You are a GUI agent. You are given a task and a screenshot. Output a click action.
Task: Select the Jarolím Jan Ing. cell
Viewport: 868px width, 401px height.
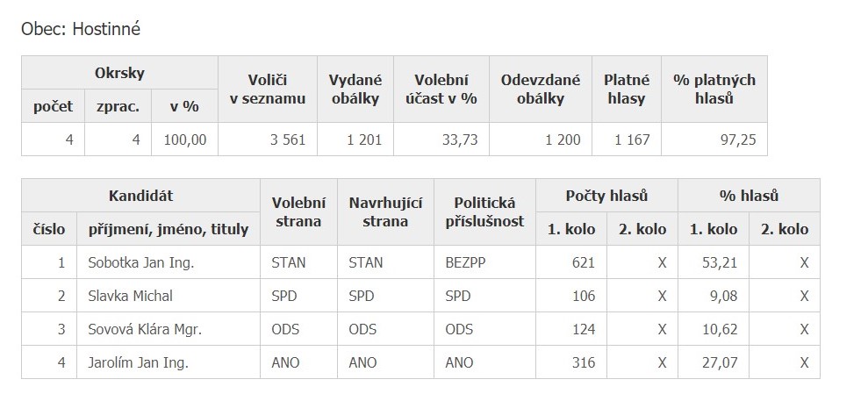[139, 362]
